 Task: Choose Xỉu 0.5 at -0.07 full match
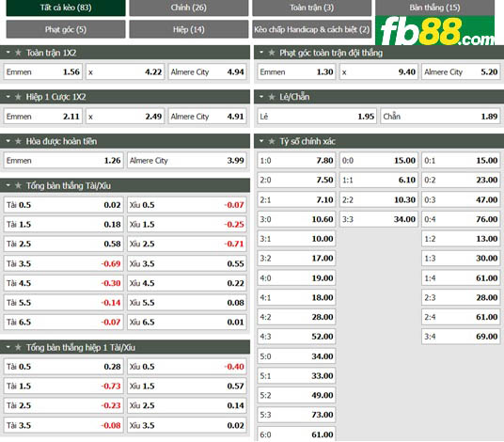(187, 205)
